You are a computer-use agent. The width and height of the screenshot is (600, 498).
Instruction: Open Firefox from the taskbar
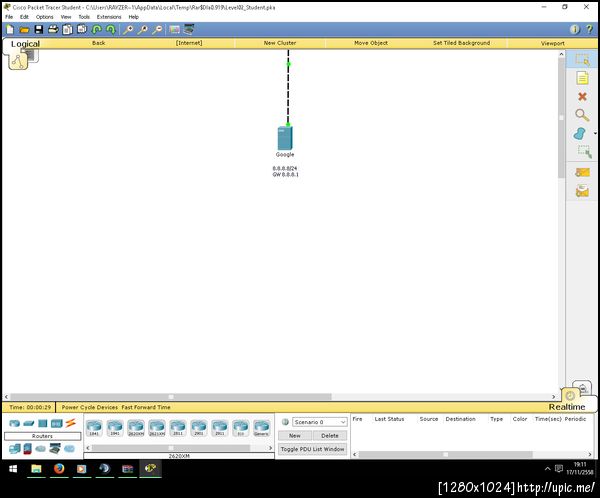click(x=59, y=469)
